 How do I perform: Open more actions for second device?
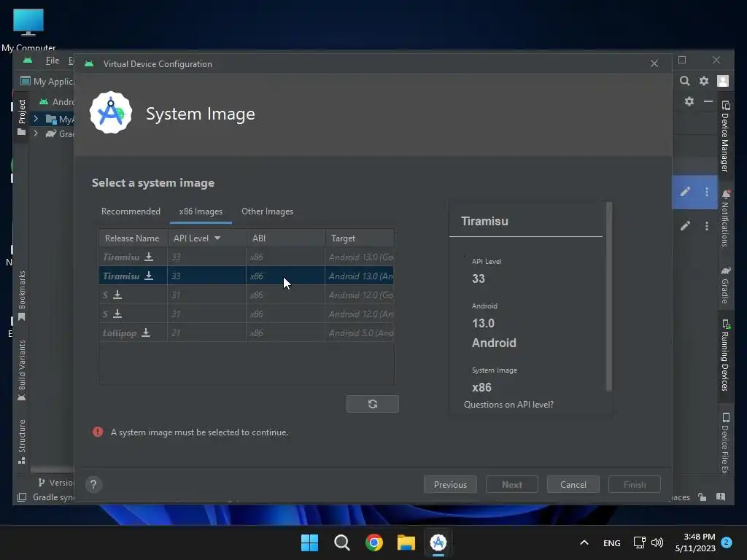click(706, 226)
